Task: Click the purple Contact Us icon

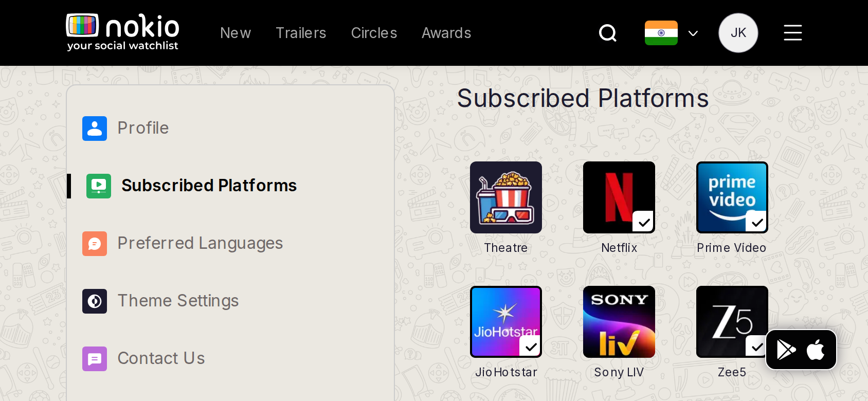Action: 95,358
